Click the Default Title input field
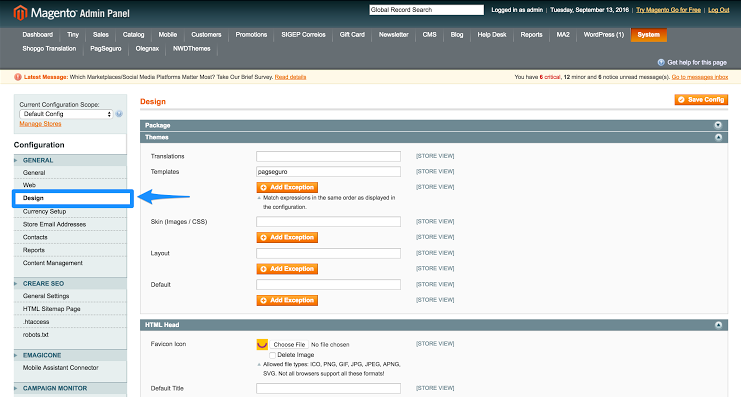 coord(328,388)
